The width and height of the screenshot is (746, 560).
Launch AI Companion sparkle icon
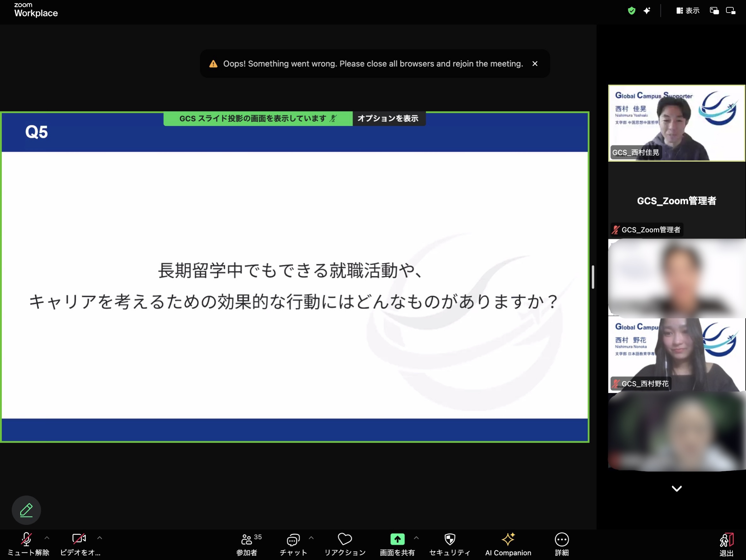pyautogui.click(x=508, y=539)
